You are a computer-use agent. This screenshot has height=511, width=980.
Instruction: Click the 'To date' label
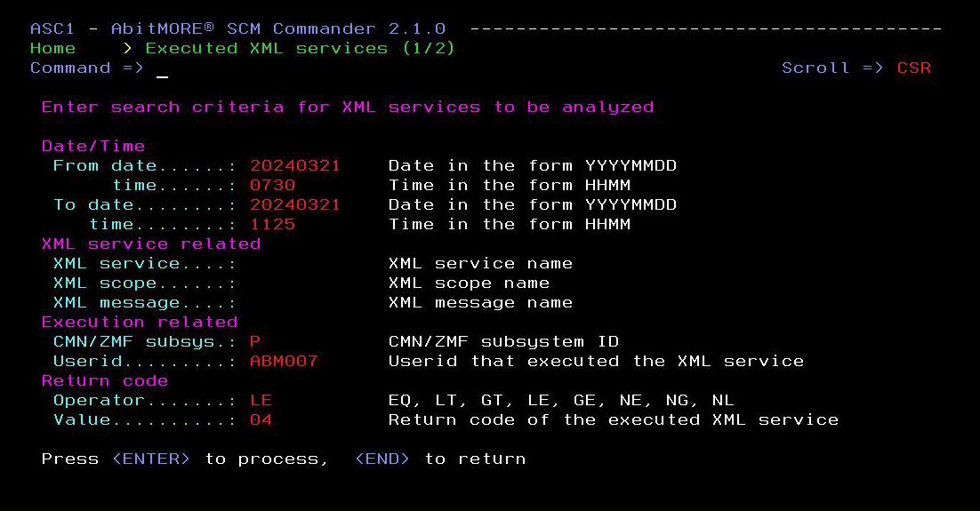(x=93, y=205)
